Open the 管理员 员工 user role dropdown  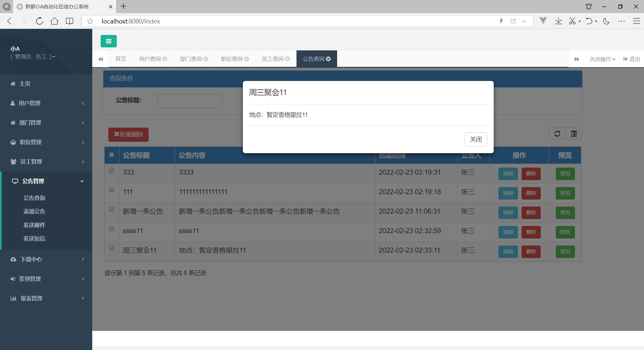pyautogui.click(x=33, y=57)
